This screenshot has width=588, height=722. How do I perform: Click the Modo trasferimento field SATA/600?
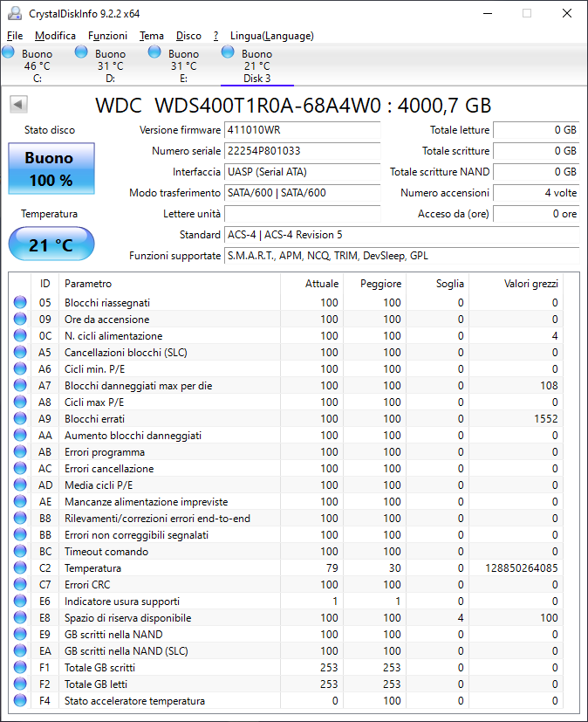(302, 192)
